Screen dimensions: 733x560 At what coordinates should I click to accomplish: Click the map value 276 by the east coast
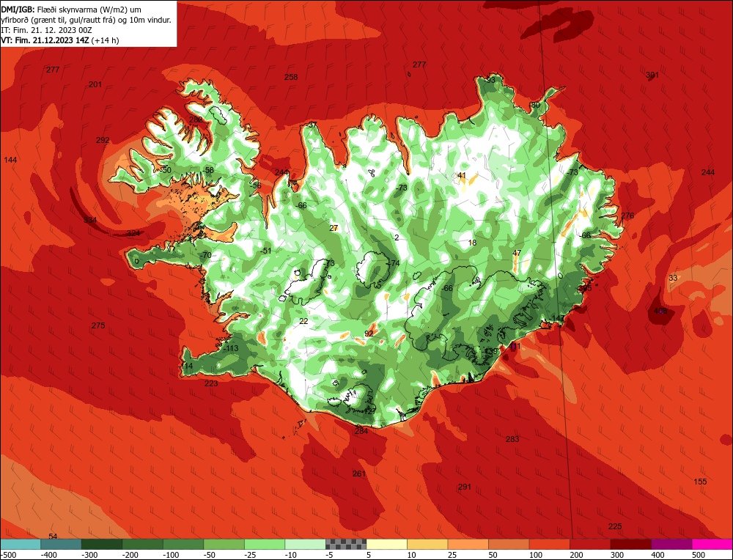627,215
